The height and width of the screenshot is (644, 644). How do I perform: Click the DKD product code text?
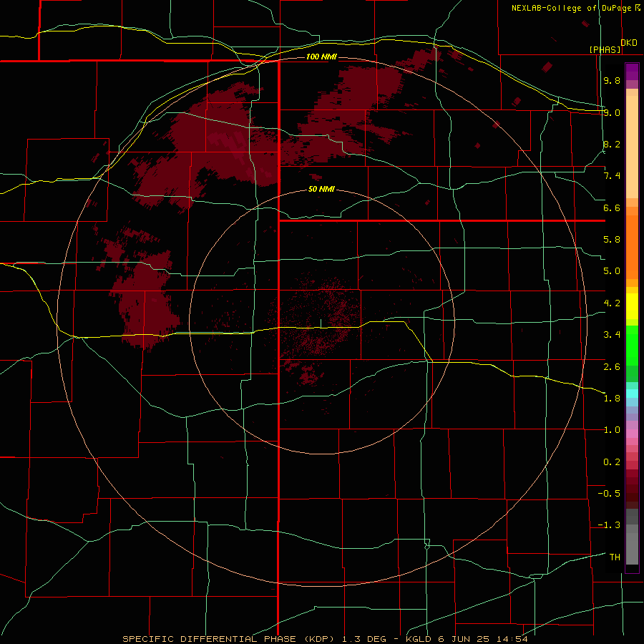[x=629, y=43]
